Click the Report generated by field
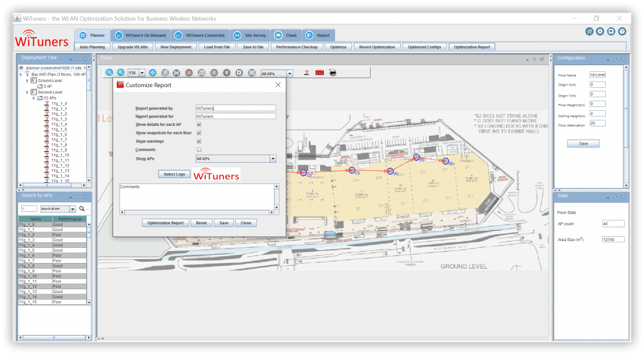 235,108
